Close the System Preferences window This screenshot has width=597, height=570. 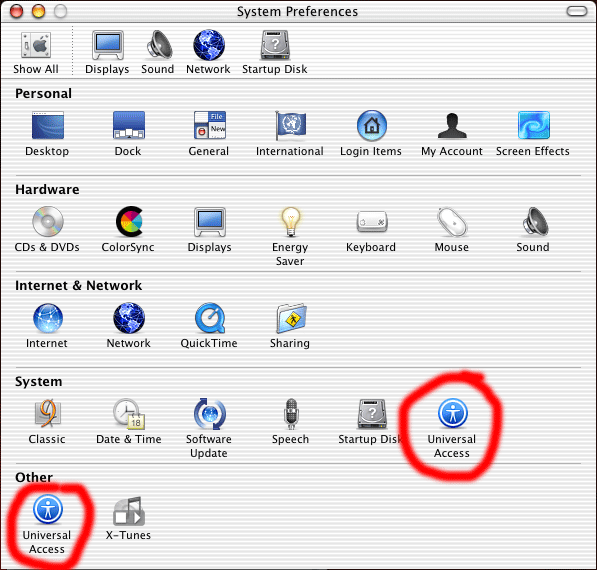click(x=16, y=11)
